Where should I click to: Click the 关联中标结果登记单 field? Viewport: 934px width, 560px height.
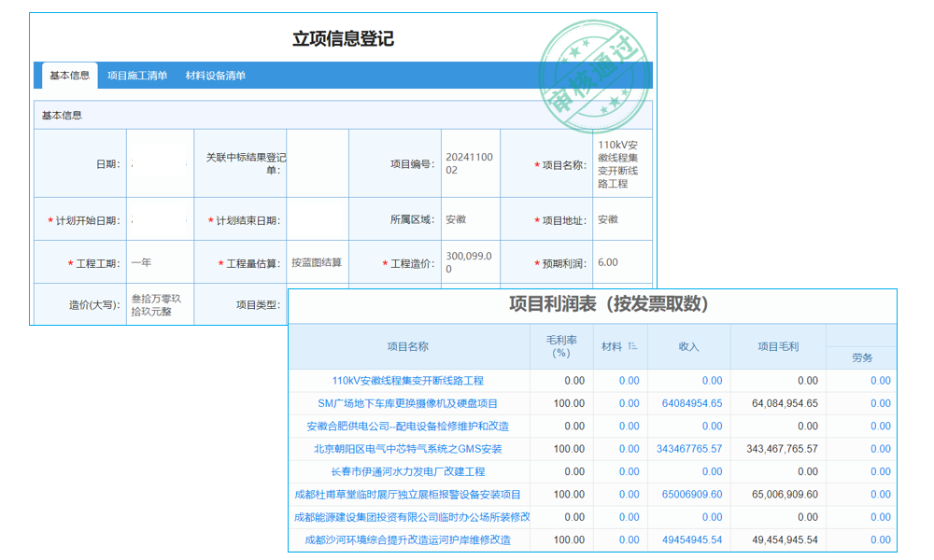click(x=317, y=163)
